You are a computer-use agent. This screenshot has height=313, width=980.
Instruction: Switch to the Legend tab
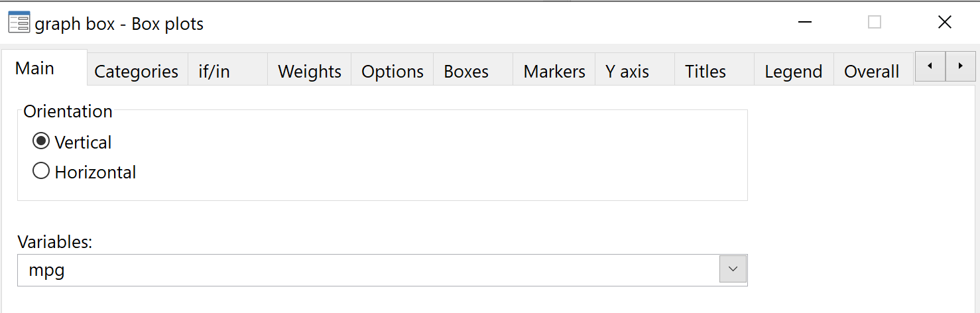794,71
